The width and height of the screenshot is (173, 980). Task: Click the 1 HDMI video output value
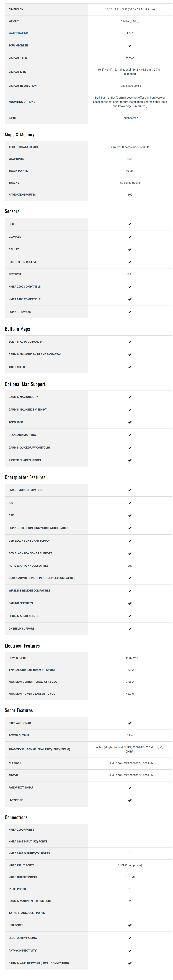click(x=130, y=877)
